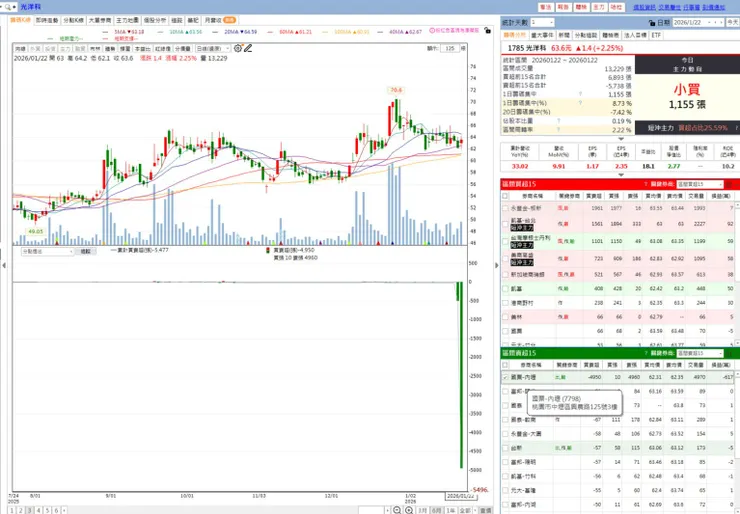The height and width of the screenshot is (514, 740).
Task: Click the 2026/01/22 date marker on time axis
Action: click(460, 497)
